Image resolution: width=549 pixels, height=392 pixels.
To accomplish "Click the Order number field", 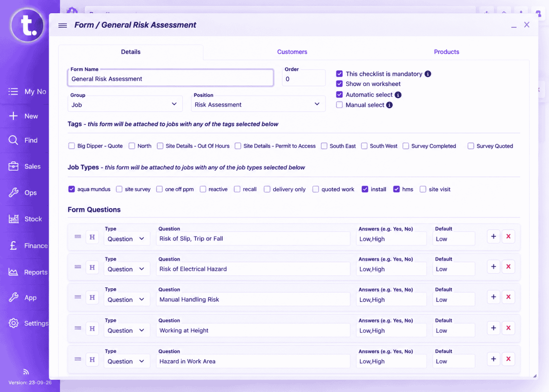I will pyautogui.click(x=304, y=78).
